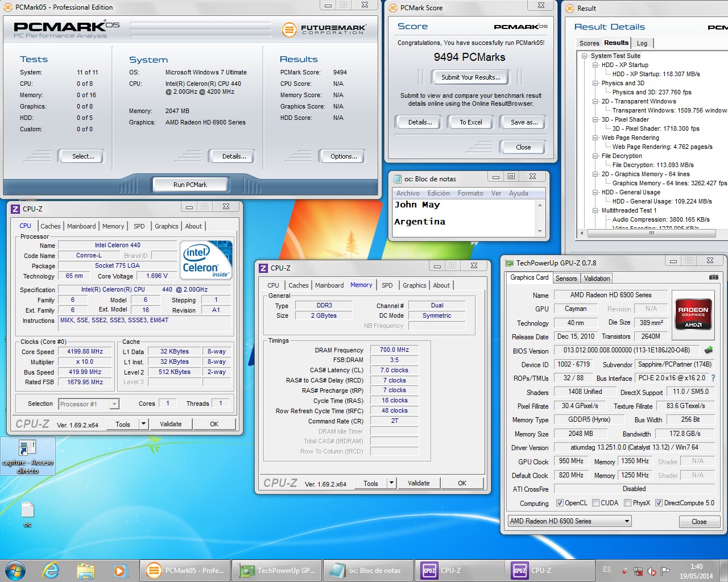The image size is (728, 582).
Task: Switch to Scores tab in Result Details
Action: tap(589, 43)
